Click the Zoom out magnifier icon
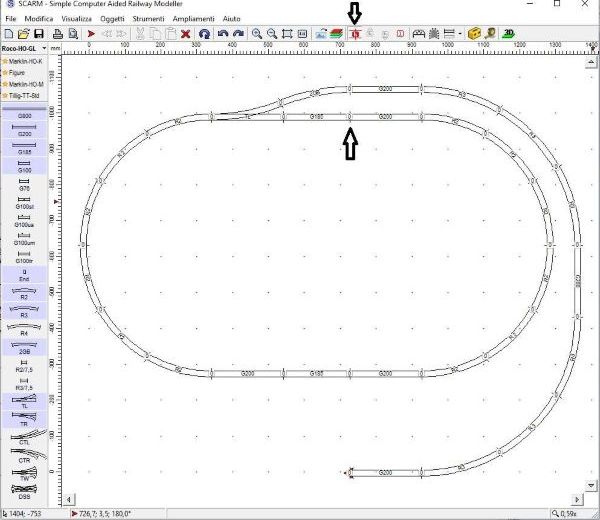600x520 pixels. (272, 33)
